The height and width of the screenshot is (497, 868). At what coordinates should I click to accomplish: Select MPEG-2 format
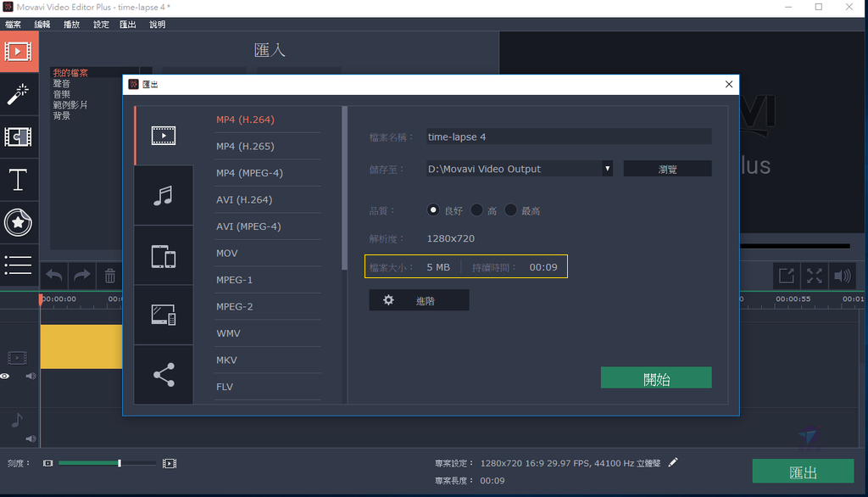[234, 306]
